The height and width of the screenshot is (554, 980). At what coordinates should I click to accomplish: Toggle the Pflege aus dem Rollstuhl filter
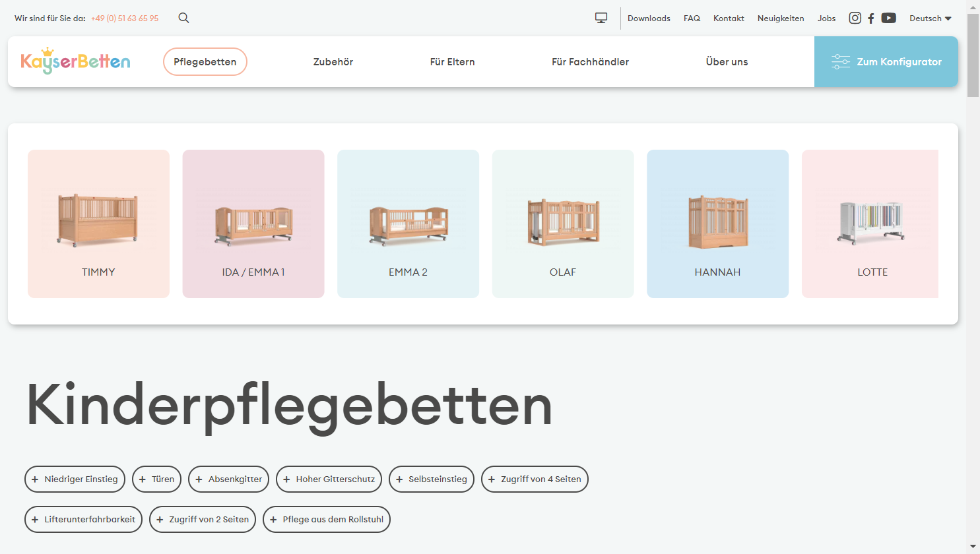[x=327, y=520]
